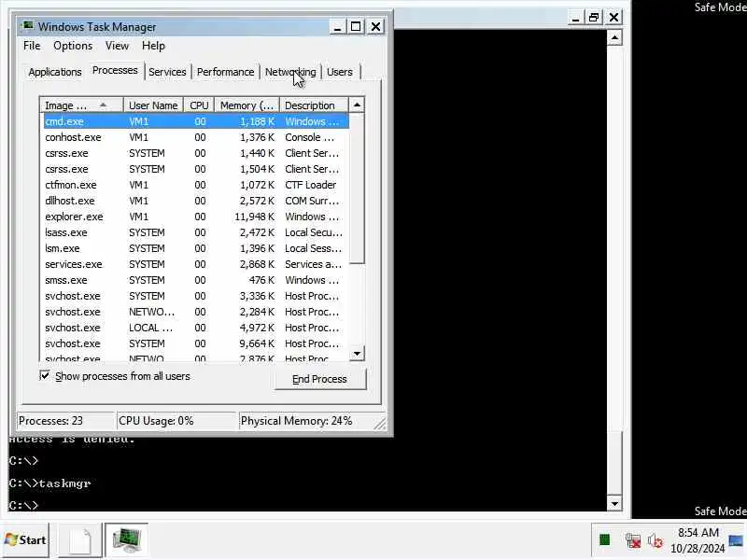Image resolution: width=747 pixels, height=560 pixels.
Task: Click the green CPU usage tray icon
Action: 605,540
